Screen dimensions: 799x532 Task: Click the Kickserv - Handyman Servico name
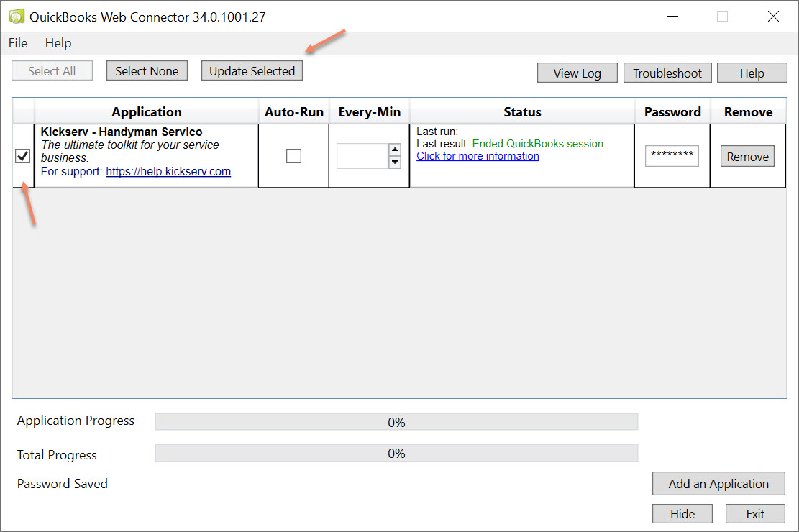click(x=122, y=132)
